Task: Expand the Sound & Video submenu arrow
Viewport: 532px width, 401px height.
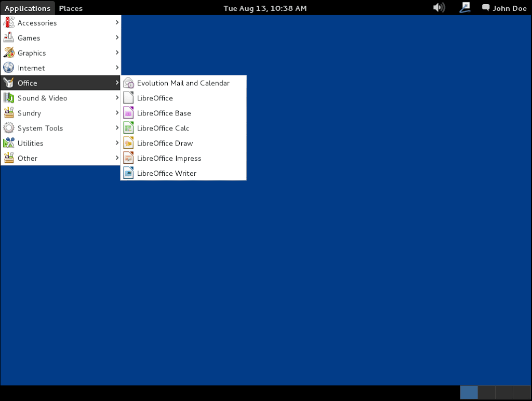Action: pos(117,97)
